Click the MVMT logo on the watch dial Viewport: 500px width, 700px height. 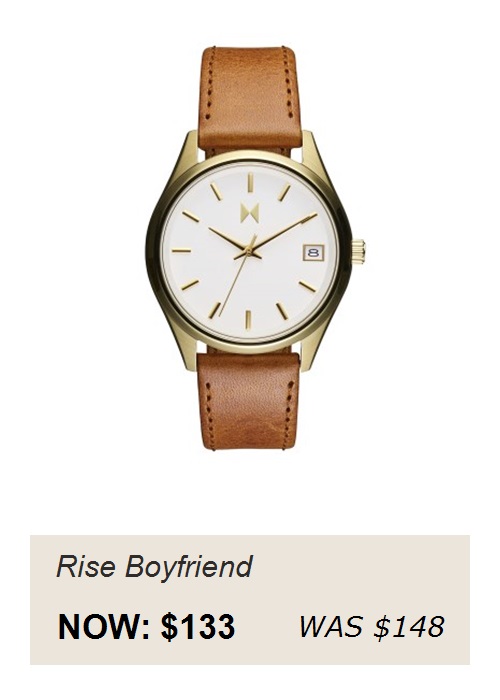pyautogui.click(x=249, y=212)
